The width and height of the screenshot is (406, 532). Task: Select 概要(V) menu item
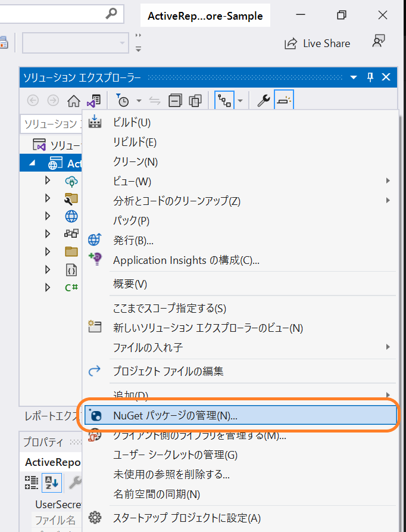click(x=240, y=284)
